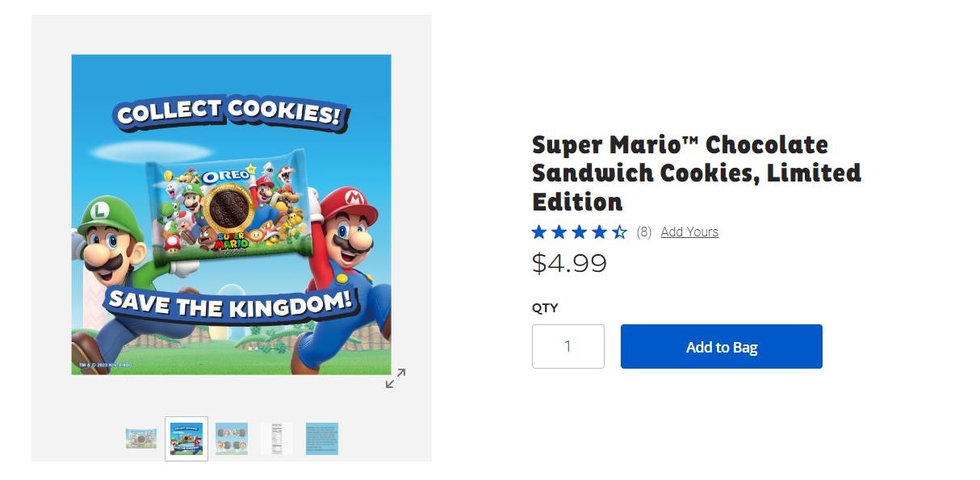View the nutrition facts thumbnail
980x480 pixels.
coord(277,439)
